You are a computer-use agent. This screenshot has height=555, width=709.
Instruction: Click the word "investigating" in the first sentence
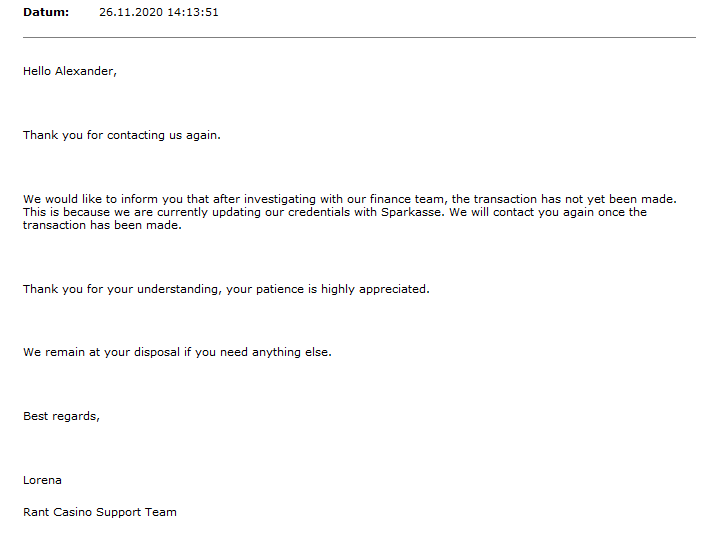[x=246, y=199]
